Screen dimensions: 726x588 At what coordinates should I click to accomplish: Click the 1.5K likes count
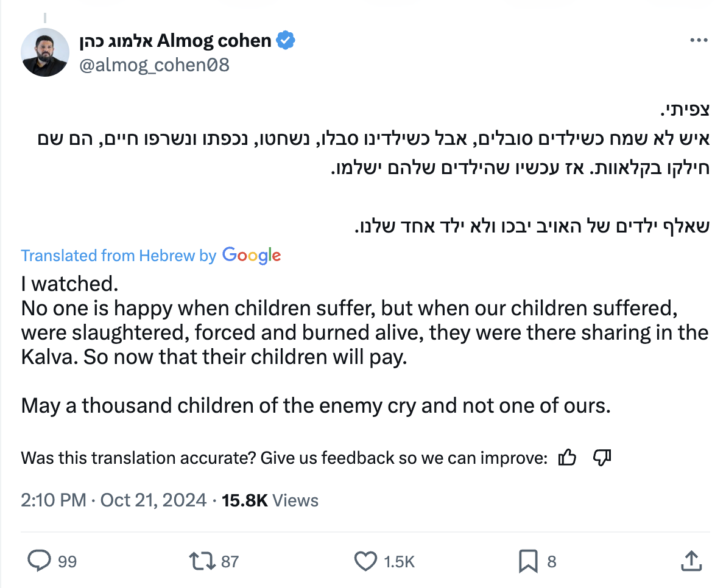pyautogui.click(x=398, y=561)
